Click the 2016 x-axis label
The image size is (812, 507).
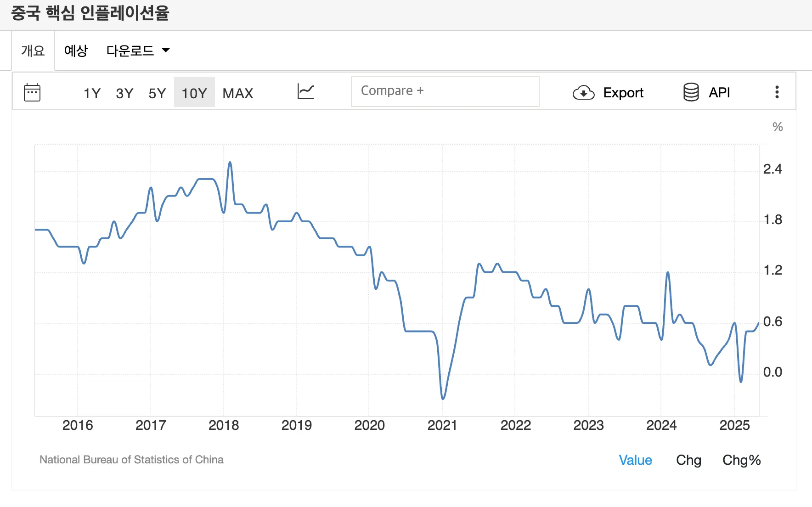click(78, 425)
